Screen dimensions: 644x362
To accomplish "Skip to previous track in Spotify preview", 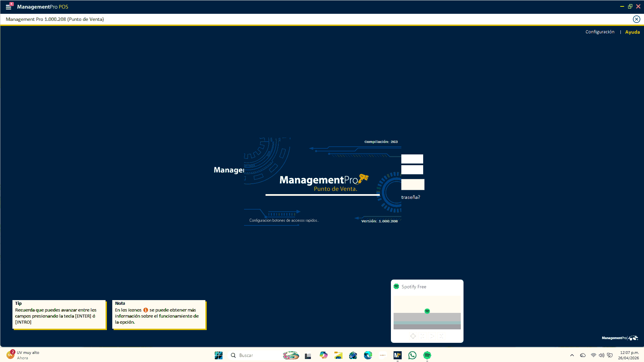I will pos(422,336).
